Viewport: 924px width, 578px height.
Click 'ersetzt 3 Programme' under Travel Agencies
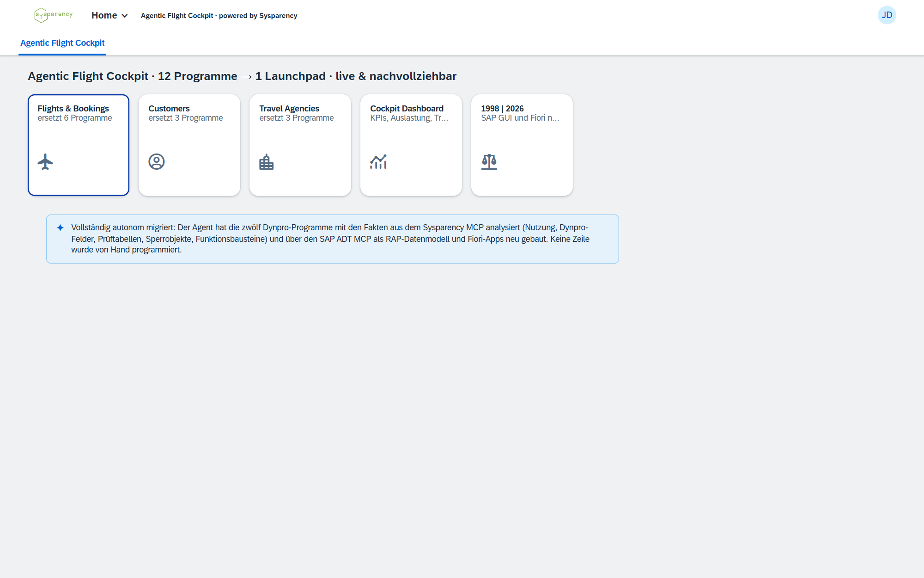pyautogui.click(x=297, y=118)
